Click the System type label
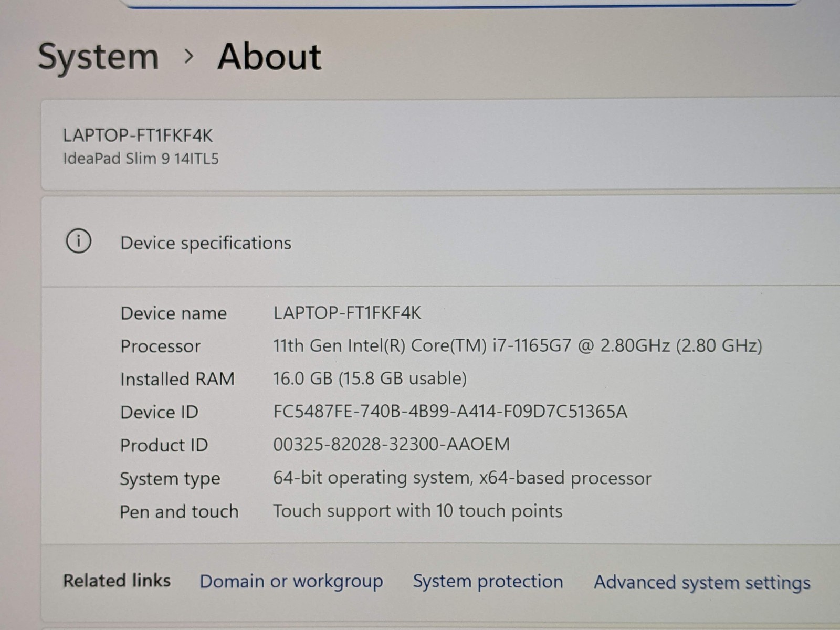Image resolution: width=840 pixels, height=630 pixels. tap(170, 479)
